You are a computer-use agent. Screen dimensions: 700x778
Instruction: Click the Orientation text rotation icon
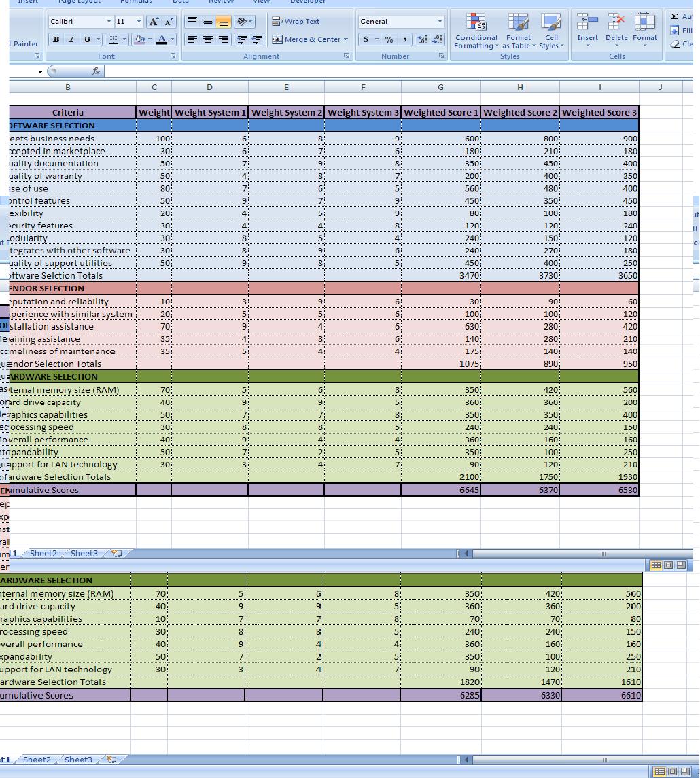242,21
